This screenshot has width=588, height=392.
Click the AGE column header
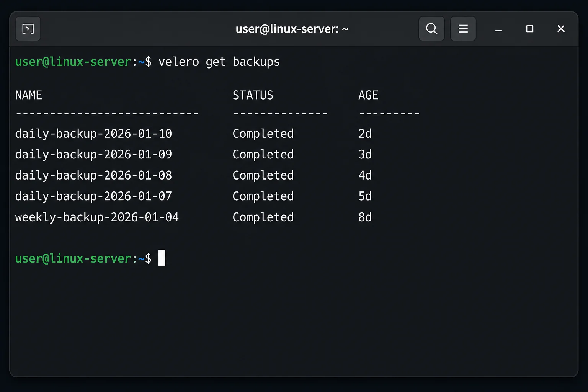click(368, 95)
